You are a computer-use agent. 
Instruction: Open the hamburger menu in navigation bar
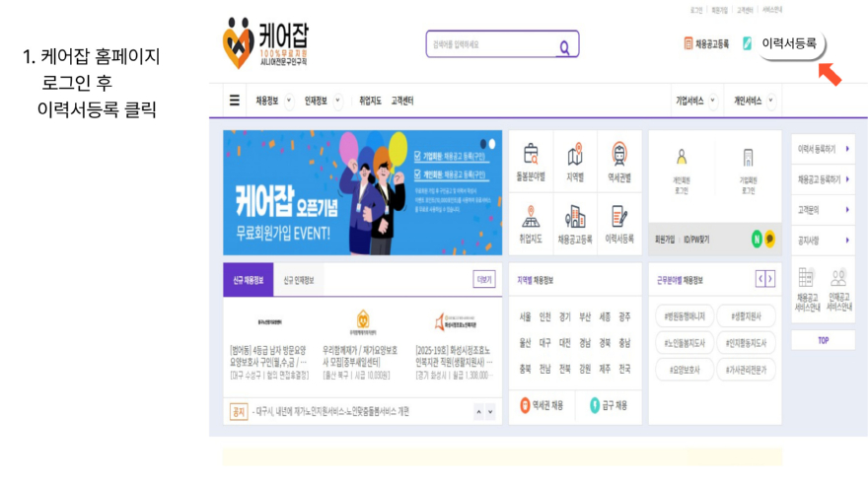click(234, 101)
